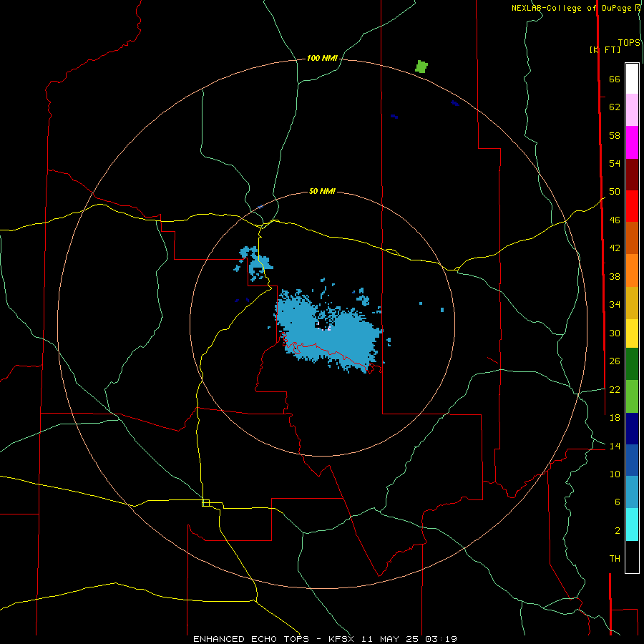Select the '50' legend value
644x644 pixels.
click(615, 191)
